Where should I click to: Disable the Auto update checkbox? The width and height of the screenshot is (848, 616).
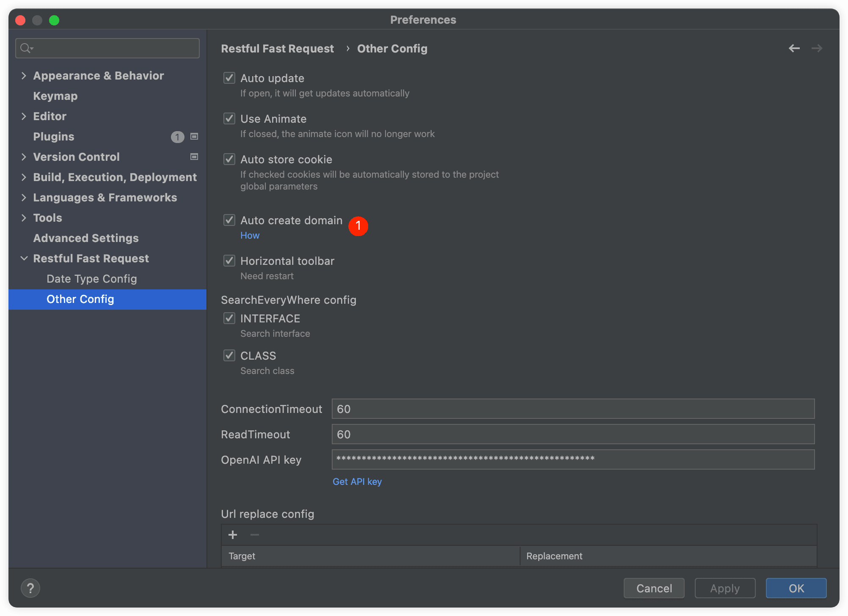click(x=229, y=78)
